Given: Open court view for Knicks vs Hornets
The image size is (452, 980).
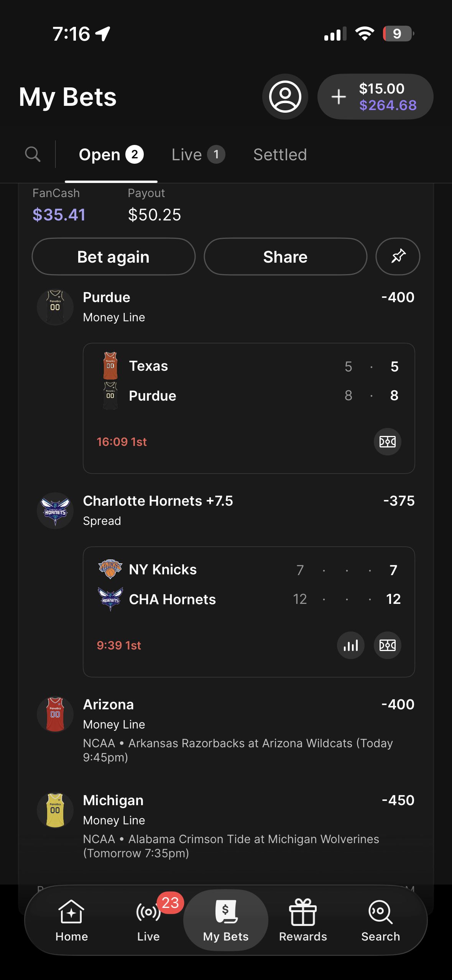Looking at the screenshot, I should 387,645.
